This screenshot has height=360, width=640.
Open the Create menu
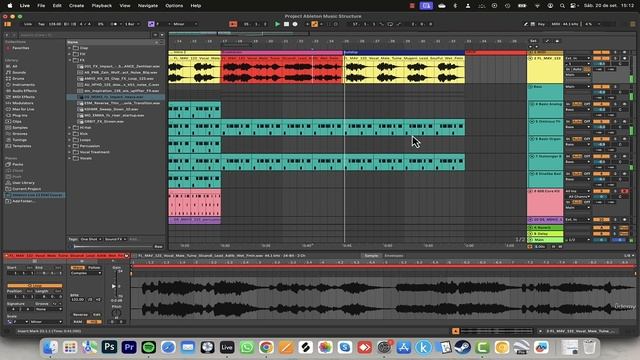[76, 6]
